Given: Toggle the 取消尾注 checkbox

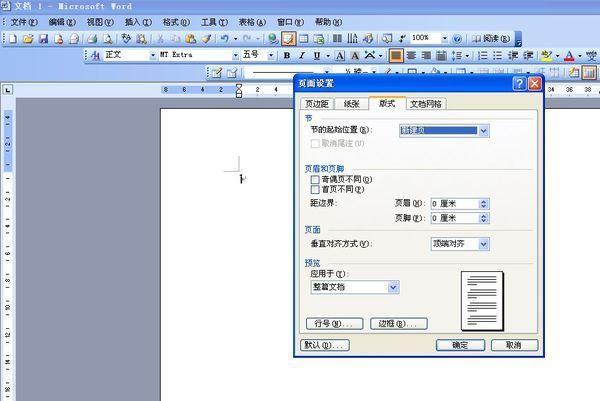Looking at the screenshot, I should (316, 144).
